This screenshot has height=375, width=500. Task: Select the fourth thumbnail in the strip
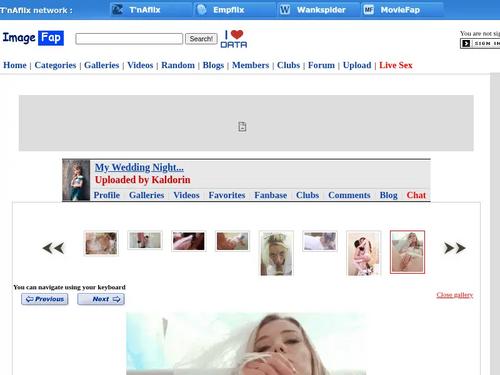pos(232,241)
